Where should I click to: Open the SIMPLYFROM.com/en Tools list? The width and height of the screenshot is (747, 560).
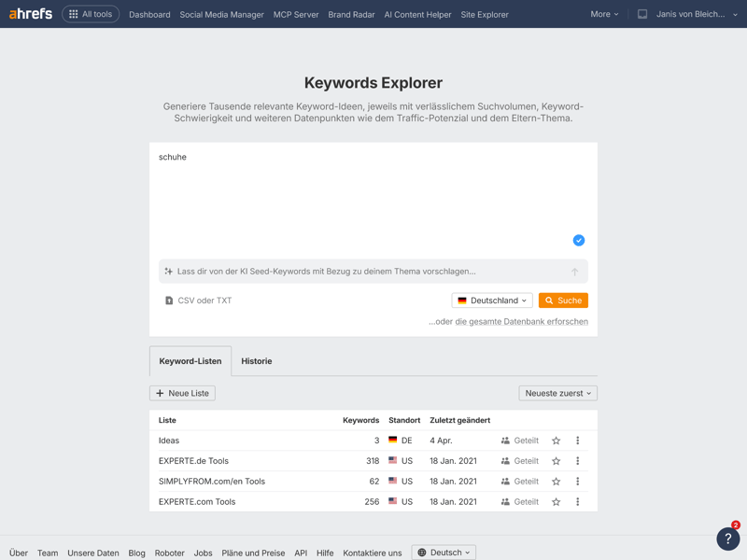pos(212,482)
